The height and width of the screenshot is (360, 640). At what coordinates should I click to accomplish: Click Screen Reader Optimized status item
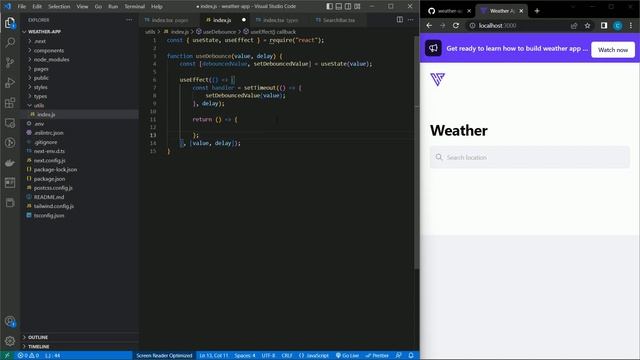click(164, 356)
